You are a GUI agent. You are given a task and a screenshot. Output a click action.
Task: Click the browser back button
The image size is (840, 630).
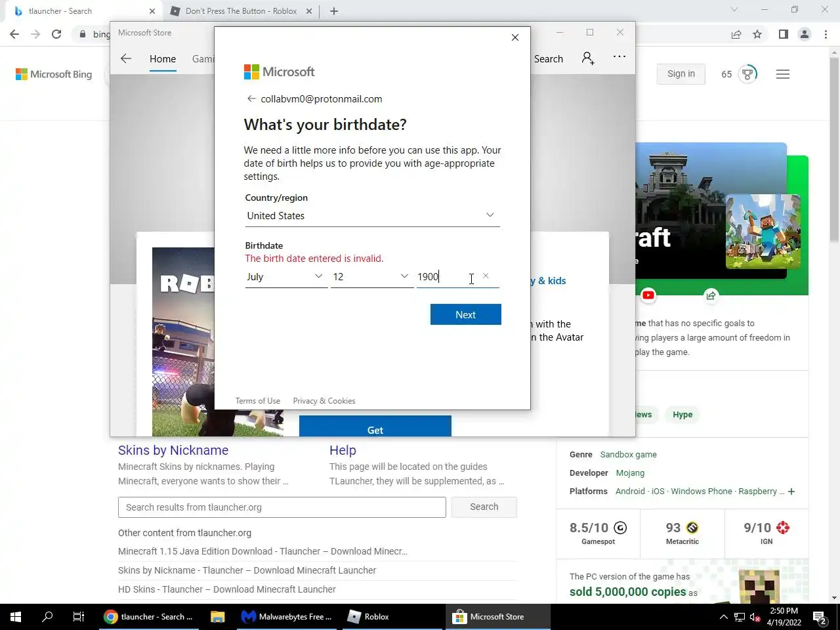click(14, 34)
